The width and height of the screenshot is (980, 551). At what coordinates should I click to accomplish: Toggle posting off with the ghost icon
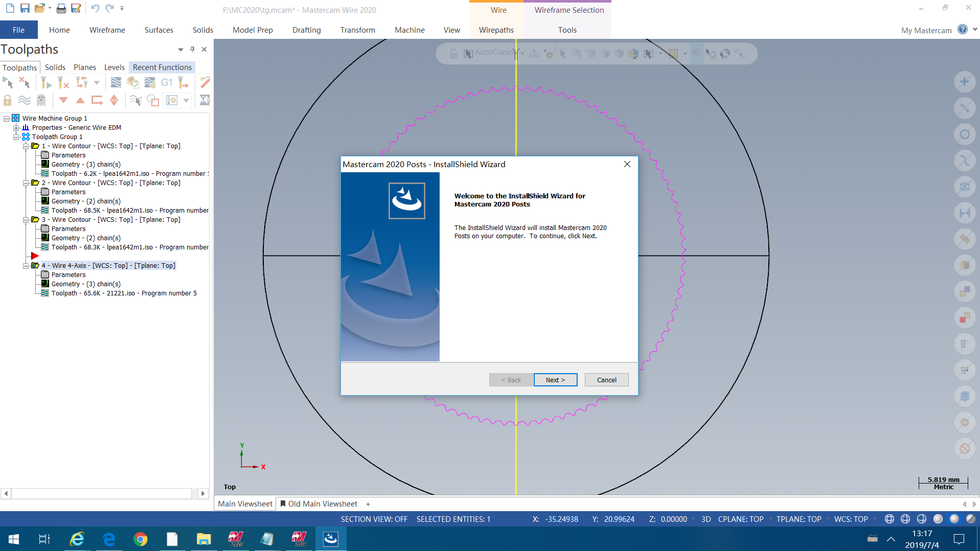(x=41, y=100)
